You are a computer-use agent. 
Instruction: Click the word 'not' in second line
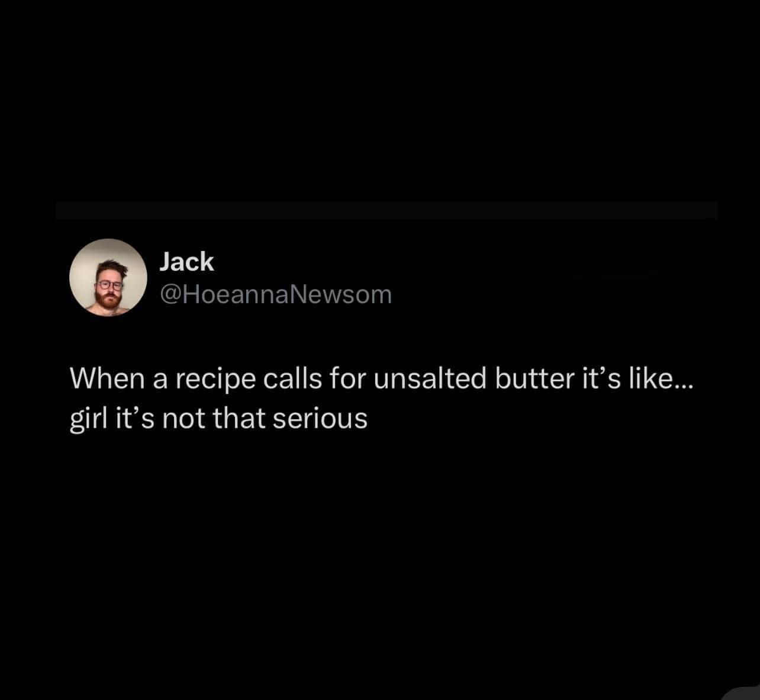(x=183, y=419)
